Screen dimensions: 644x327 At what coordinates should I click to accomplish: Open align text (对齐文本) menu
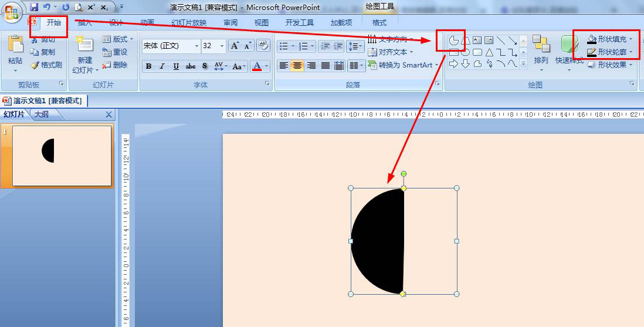point(390,52)
